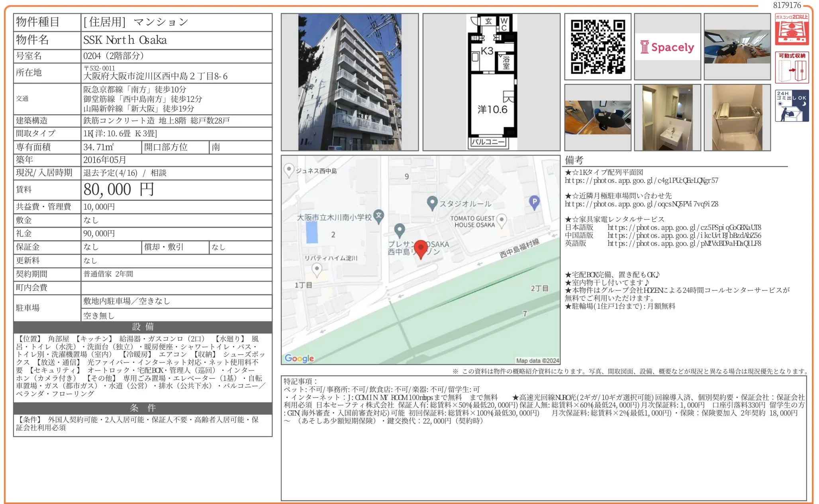
Task: Open Japanese version furniture rental link
Action: pyautogui.click(x=684, y=227)
